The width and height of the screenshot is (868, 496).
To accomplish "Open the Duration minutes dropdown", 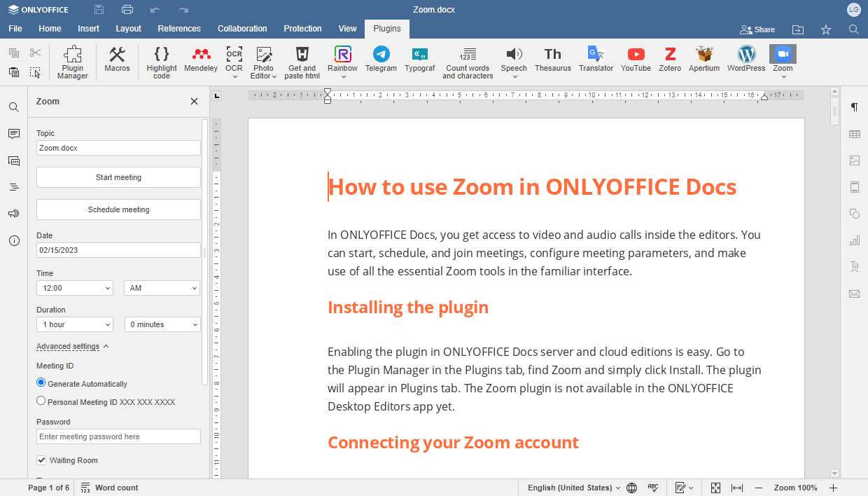I will click(x=162, y=324).
